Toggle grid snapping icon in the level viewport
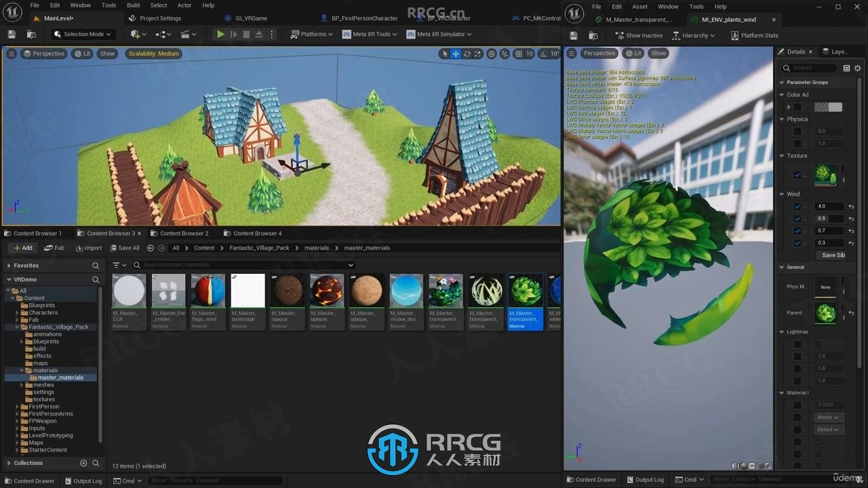 click(519, 54)
